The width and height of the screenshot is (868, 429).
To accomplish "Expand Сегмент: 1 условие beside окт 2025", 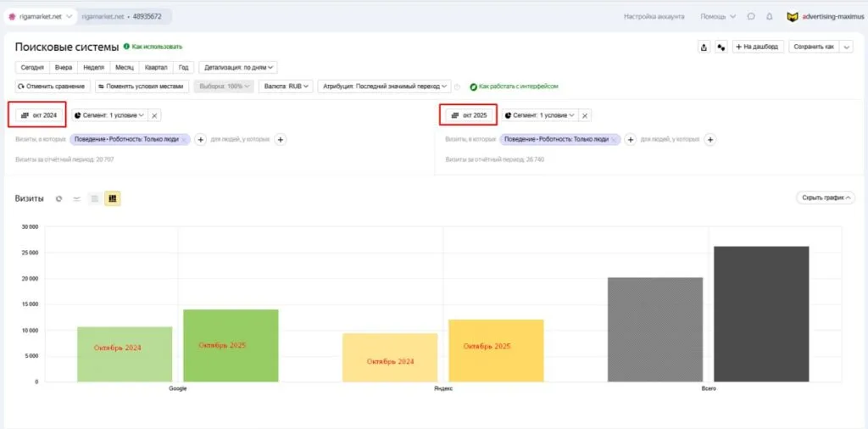I will [x=540, y=115].
